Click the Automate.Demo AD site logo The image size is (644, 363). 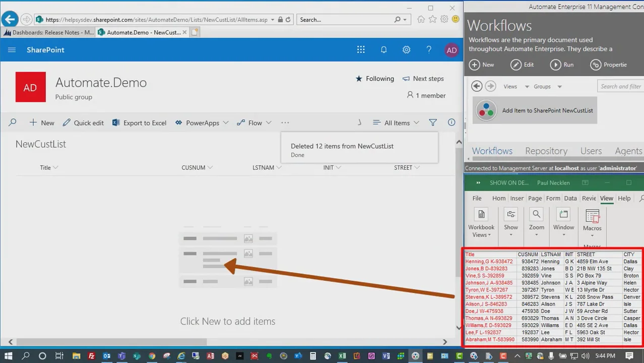[30, 87]
